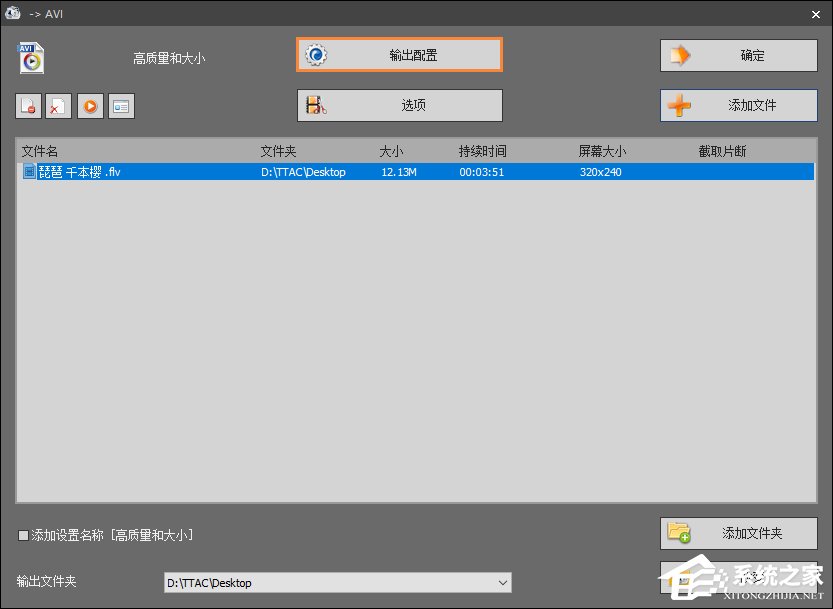Screen dimensions: 833x609
Task: Click the file info icon in the toolbar
Action: (121, 105)
